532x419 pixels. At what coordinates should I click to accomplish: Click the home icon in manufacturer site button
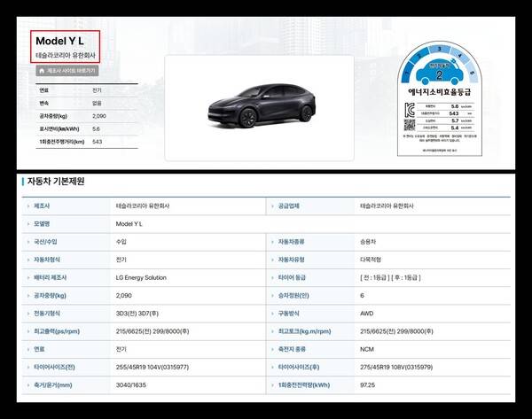pos(41,70)
